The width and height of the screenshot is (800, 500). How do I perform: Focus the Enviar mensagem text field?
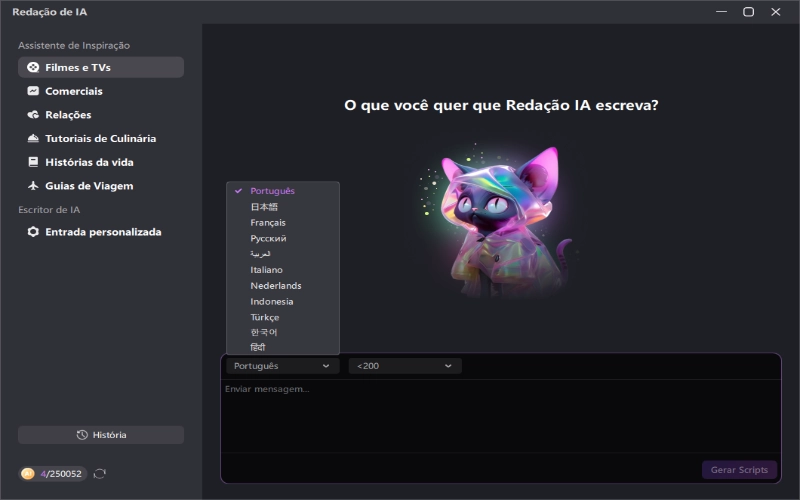tap(501, 416)
